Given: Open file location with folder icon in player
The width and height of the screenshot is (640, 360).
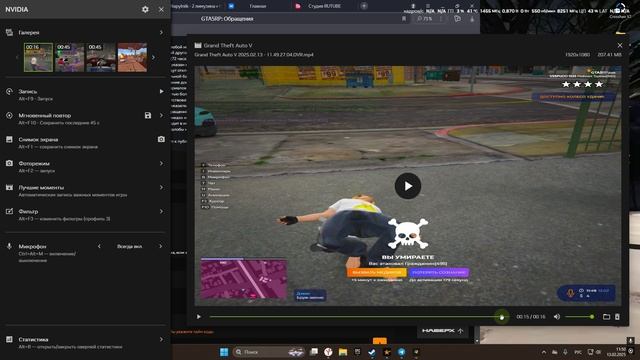Looking at the screenshot, I should [606, 317].
